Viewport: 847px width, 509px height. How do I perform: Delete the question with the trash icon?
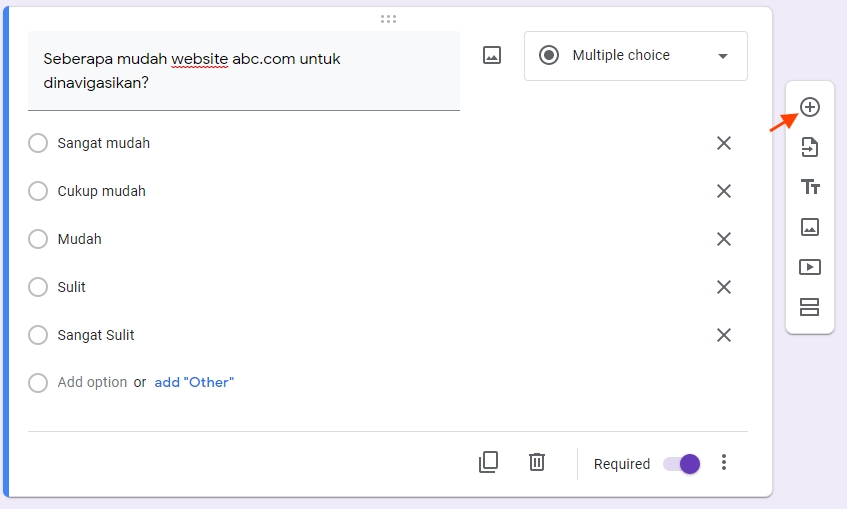(x=537, y=462)
